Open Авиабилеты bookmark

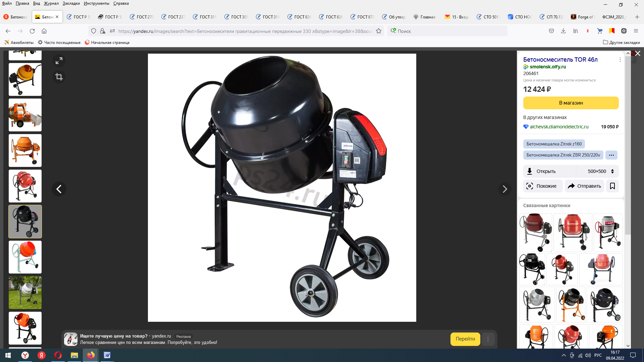(19, 43)
